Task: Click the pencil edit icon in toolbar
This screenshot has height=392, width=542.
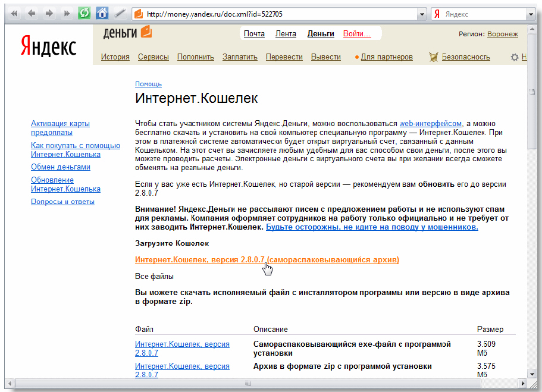Action: [x=120, y=14]
